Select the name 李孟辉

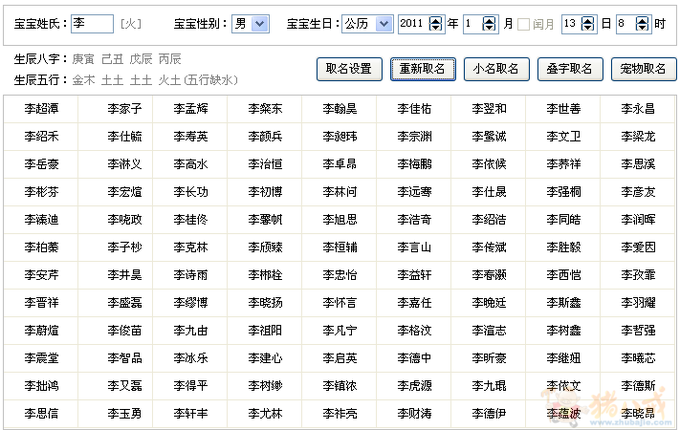[x=190, y=109]
